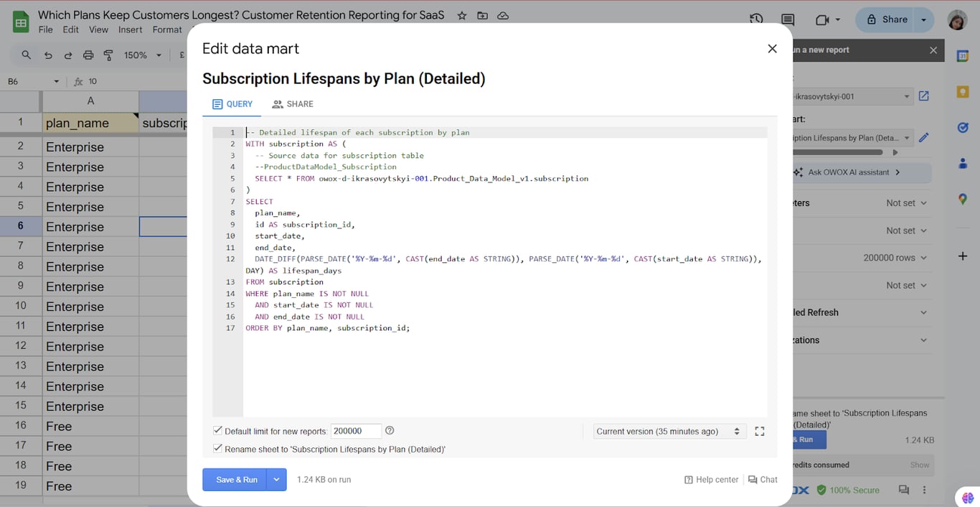The image size is (980, 507).
Task: Select the plan_name header cell
Action: (x=90, y=123)
